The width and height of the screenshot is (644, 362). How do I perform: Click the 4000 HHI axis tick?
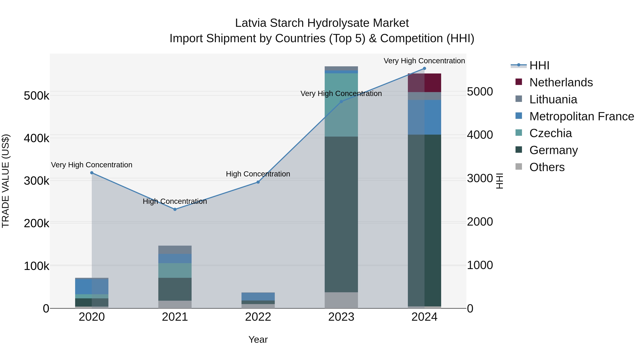[x=480, y=135]
